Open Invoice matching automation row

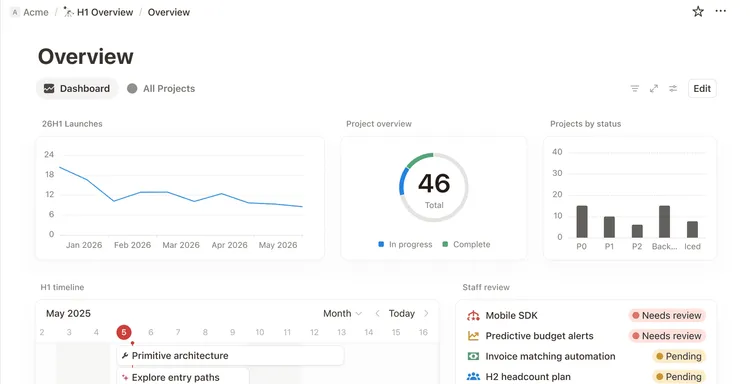[586, 356]
